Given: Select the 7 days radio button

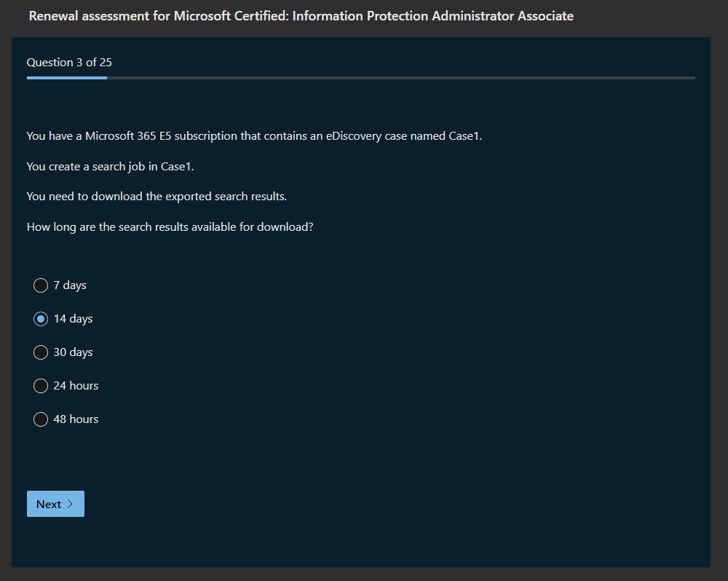Looking at the screenshot, I should [x=41, y=285].
